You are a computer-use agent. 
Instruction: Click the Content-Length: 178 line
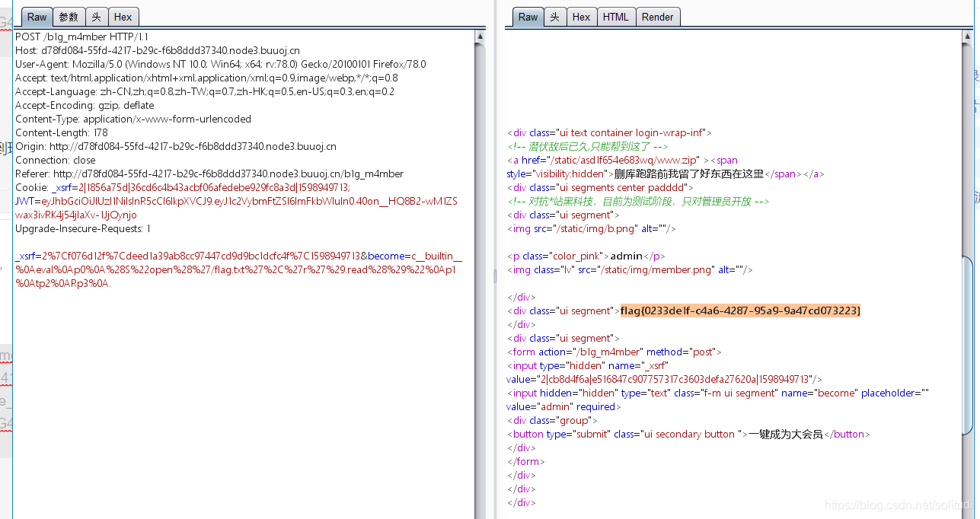(62, 132)
